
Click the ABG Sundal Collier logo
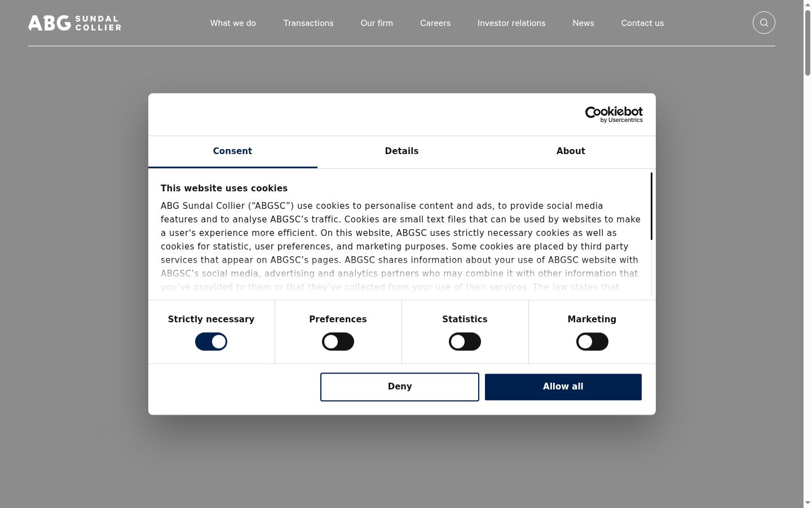coord(74,23)
